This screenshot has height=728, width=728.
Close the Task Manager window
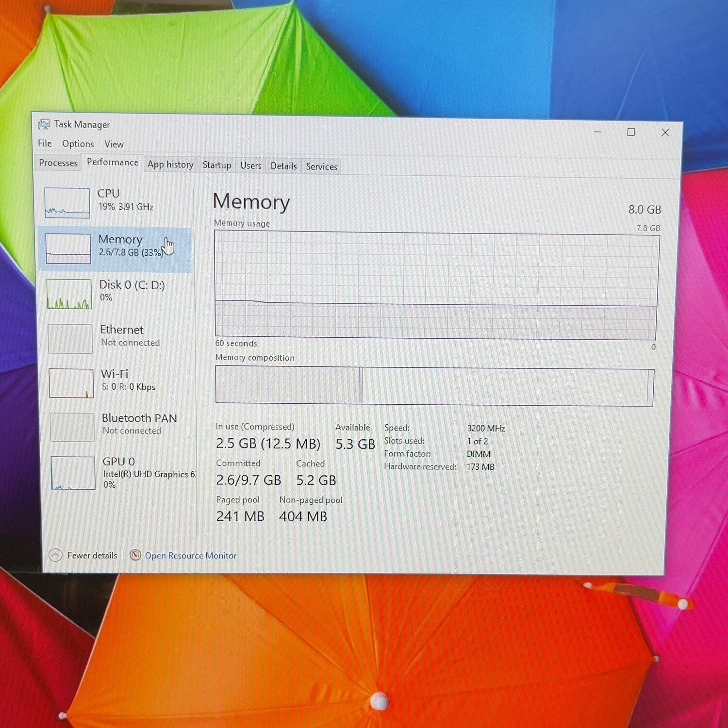click(665, 132)
